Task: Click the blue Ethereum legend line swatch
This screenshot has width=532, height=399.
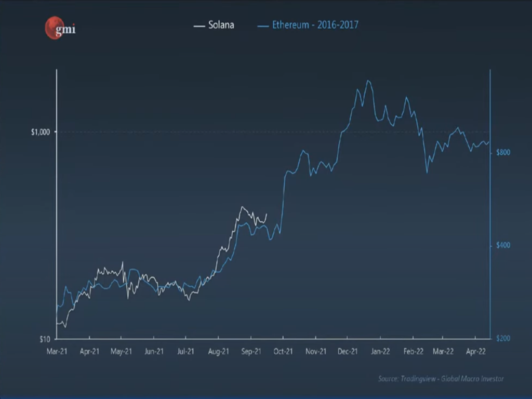Action: pyautogui.click(x=263, y=25)
